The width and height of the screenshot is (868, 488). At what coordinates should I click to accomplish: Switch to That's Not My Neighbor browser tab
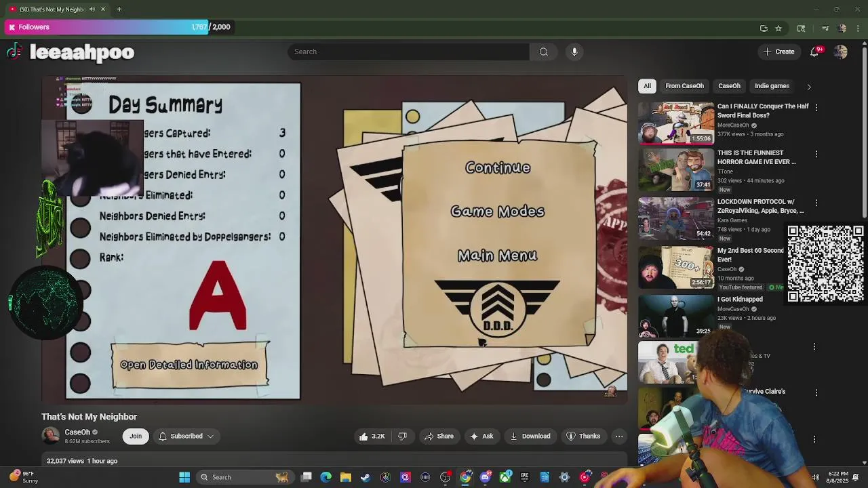(x=56, y=9)
